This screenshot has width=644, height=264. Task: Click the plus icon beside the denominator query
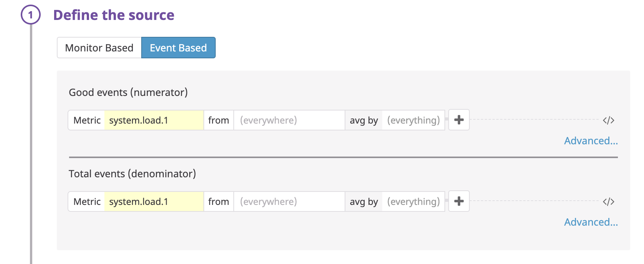coord(459,201)
